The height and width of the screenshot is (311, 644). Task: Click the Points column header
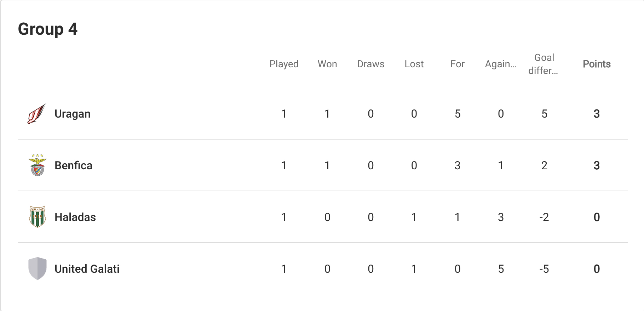(x=597, y=64)
